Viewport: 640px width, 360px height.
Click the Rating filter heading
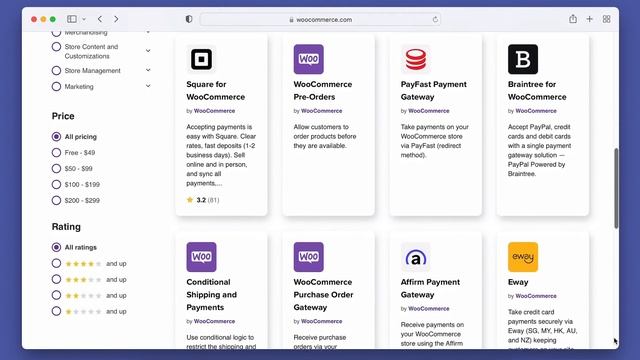tap(66, 227)
